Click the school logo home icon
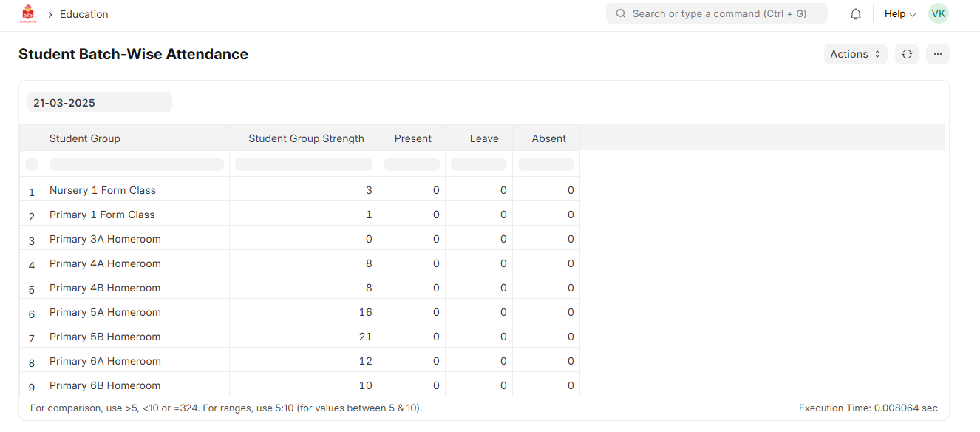This screenshot has width=980, height=432. click(x=28, y=14)
